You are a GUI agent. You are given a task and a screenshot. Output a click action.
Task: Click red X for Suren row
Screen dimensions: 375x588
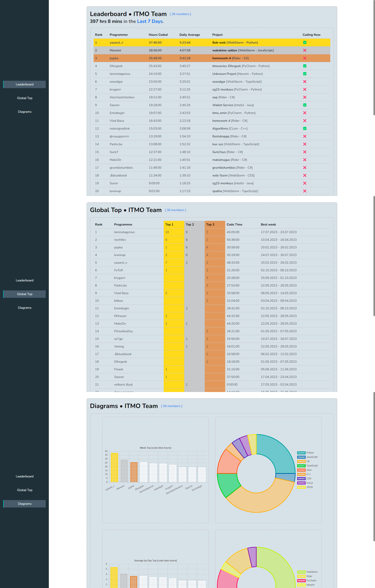click(x=304, y=183)
